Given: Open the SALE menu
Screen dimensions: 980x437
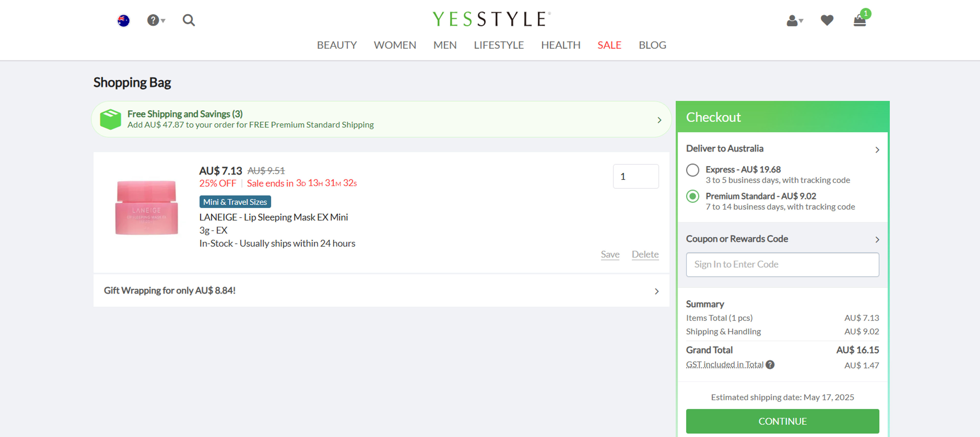Looking at the screenshot, I should pyautogui.click(x=609, y=45).
